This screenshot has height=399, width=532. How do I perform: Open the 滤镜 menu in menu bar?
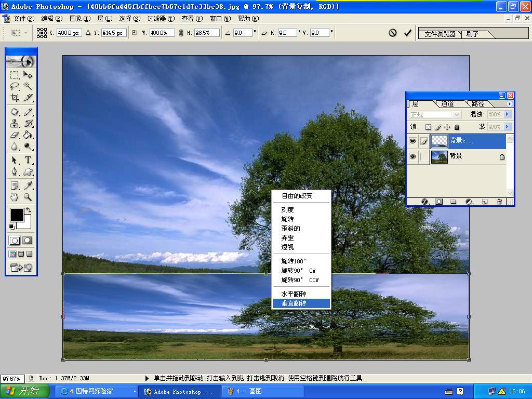[x=159, y=19]
